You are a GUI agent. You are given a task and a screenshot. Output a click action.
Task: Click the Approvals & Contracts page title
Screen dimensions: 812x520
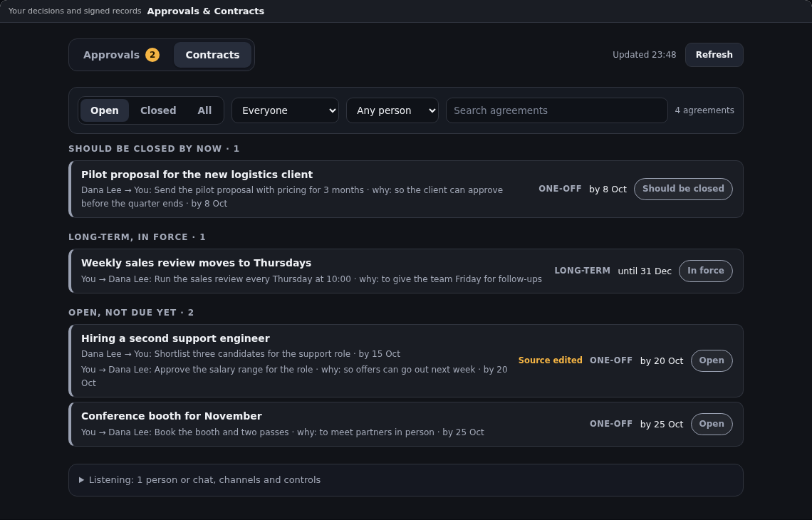[x=206, y=11]
